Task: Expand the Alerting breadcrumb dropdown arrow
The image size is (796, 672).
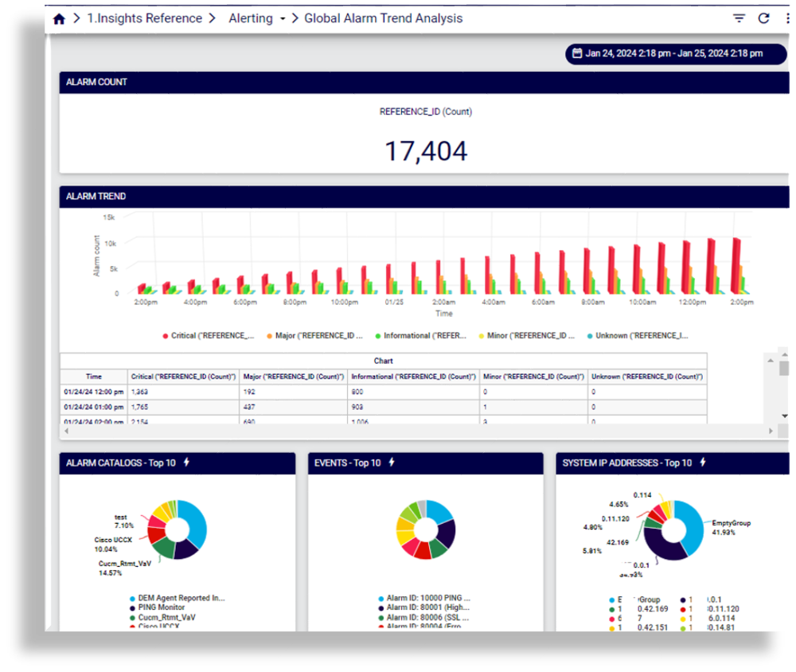Action: pyautogui.click(x=283, y=19)
